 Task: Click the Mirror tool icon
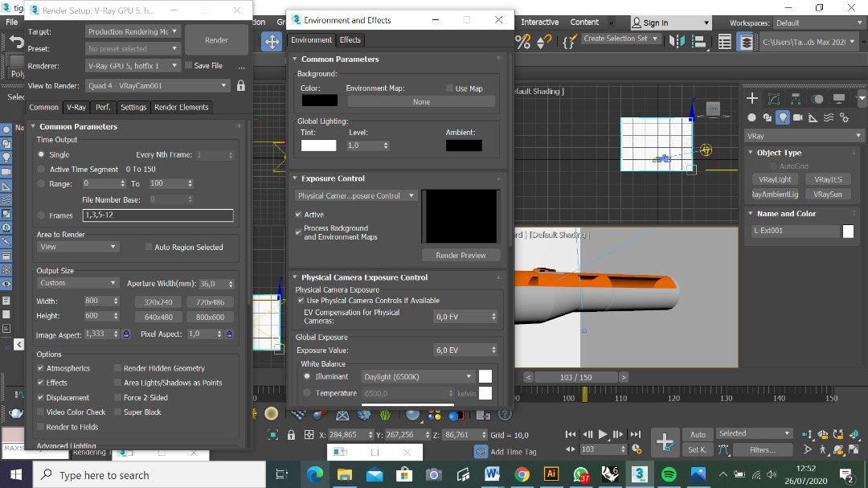(677, 42)
